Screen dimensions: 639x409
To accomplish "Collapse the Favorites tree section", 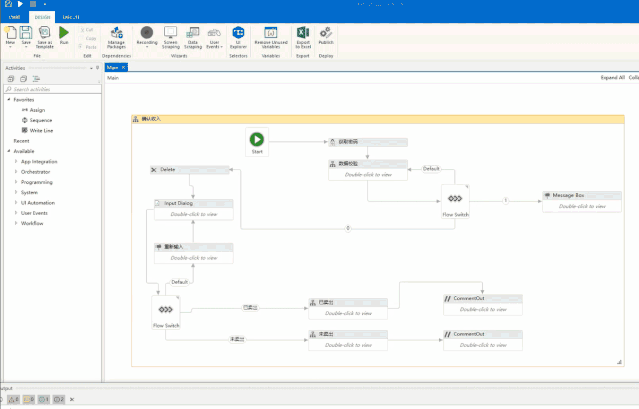I will (8, 100).
